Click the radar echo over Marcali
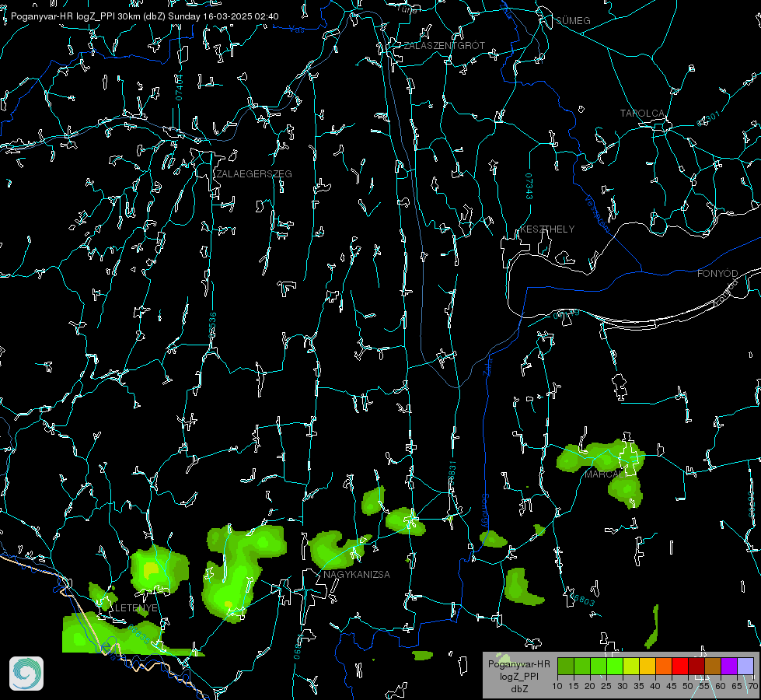Viewport: 761px width, 700px height. pos(602,457)
